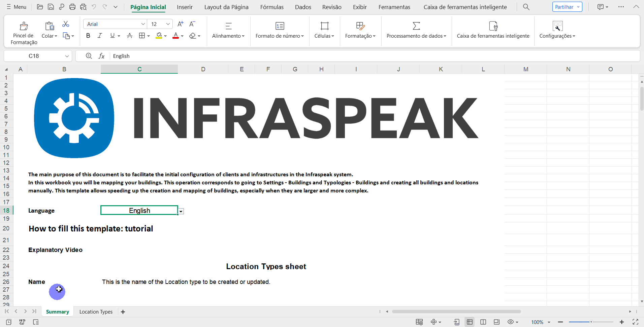Open the zoom 100% dropdown
The width and height of the screenshot is (644, 327).
pos(549,322)
